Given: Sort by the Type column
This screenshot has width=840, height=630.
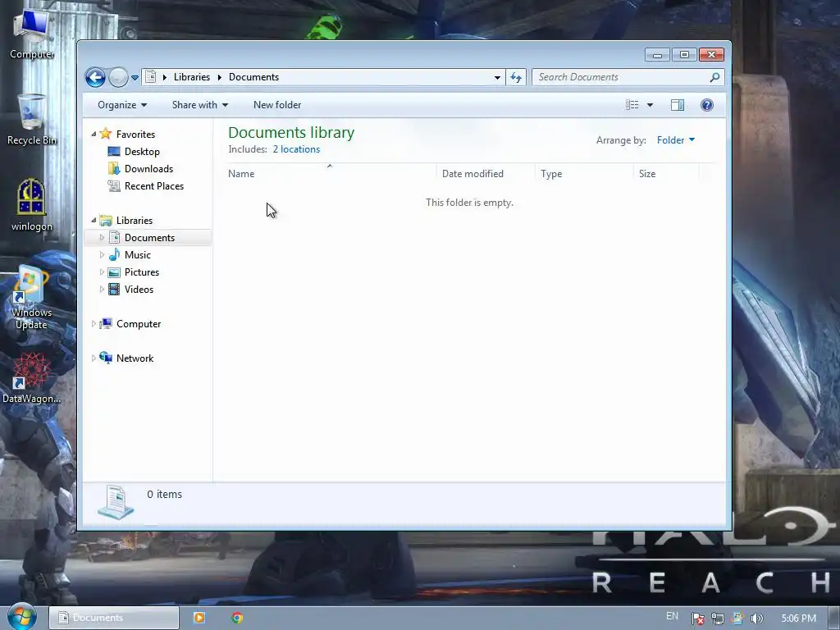Looking at the screenshot, I should (x=584, y=174).
